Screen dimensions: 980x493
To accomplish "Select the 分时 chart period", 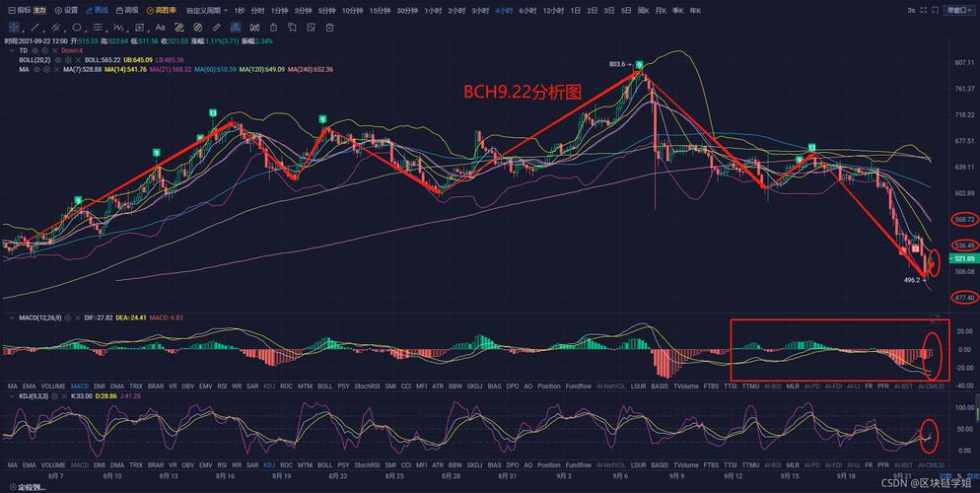I will tap(257, 11).
